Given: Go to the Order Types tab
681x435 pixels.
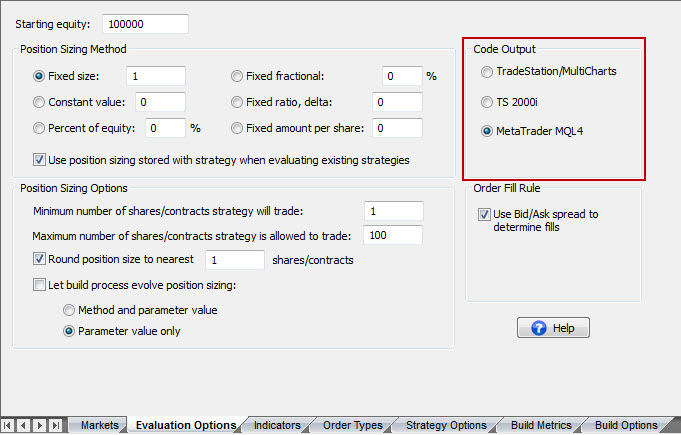Looking at the screenshot, I should click(x=352, y=425).
